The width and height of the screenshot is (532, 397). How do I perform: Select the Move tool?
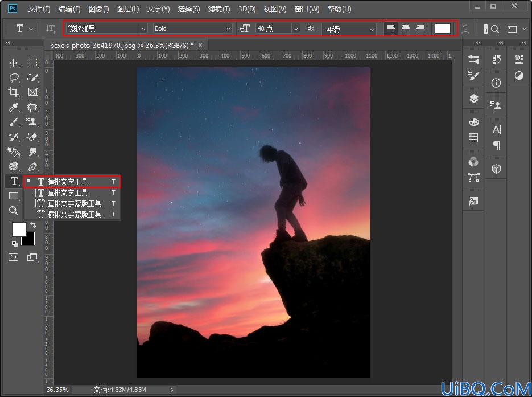(x=14, y=63)
